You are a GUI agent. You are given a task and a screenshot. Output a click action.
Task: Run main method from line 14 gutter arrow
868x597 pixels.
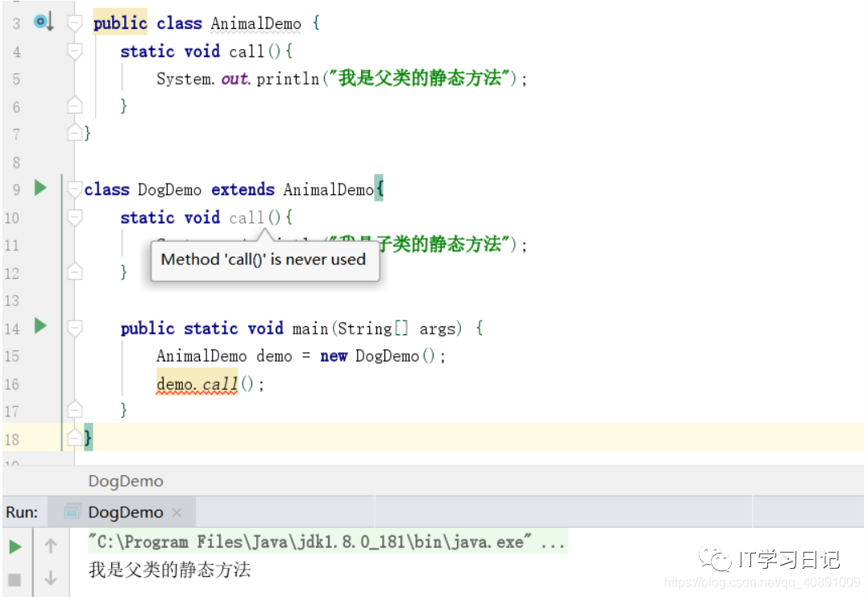click(39, 325)
